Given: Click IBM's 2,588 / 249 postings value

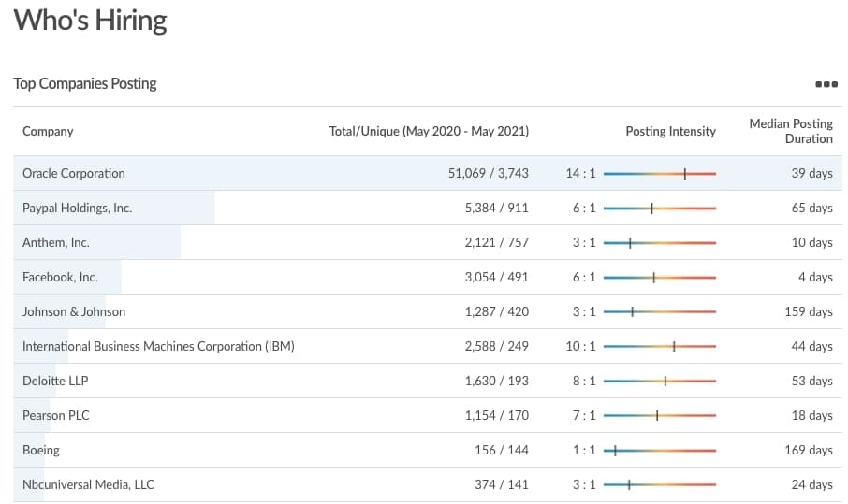Looking at the screenshot, I should pos(496,346).
